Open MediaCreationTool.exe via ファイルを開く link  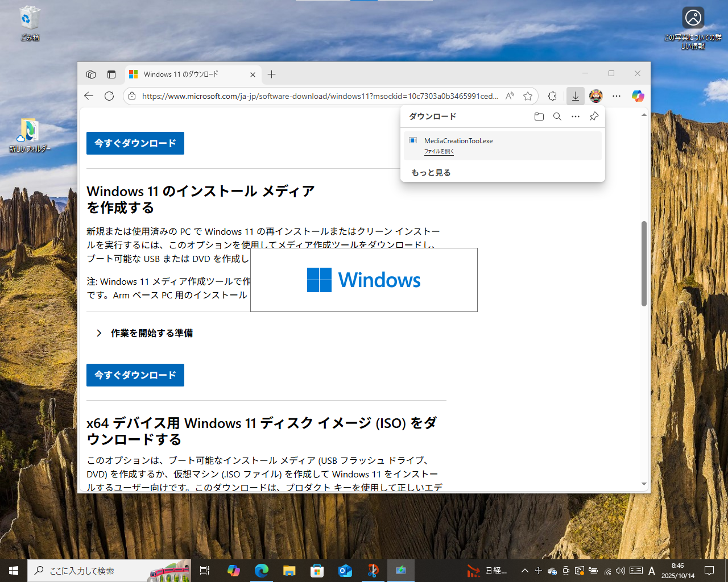pos(438,151)
